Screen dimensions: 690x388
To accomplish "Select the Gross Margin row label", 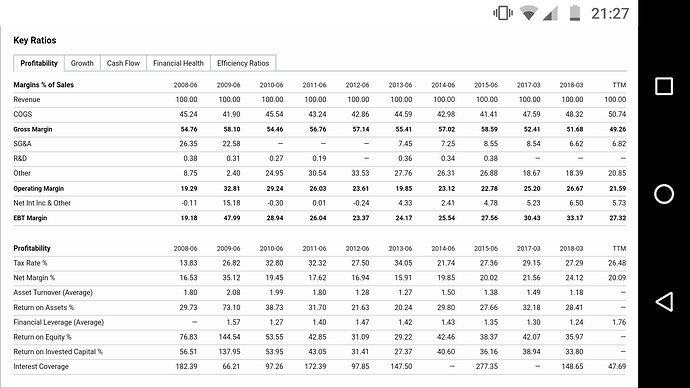I will (x=33, y=129).
